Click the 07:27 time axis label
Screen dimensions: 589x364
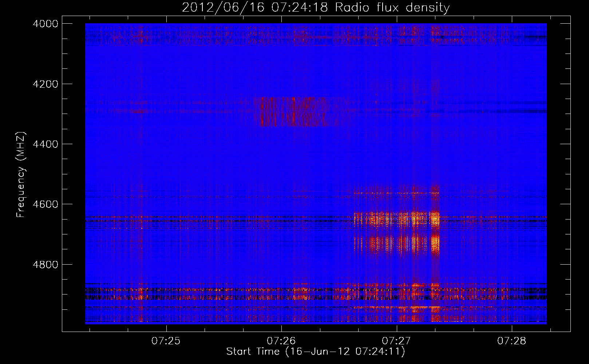tap(396, 341)
